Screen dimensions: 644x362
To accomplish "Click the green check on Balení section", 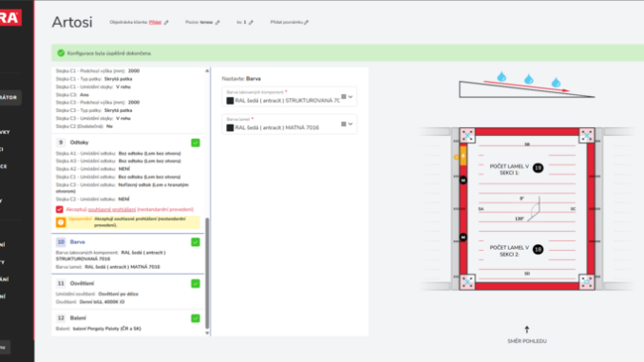I will click(x=196, y=318).
